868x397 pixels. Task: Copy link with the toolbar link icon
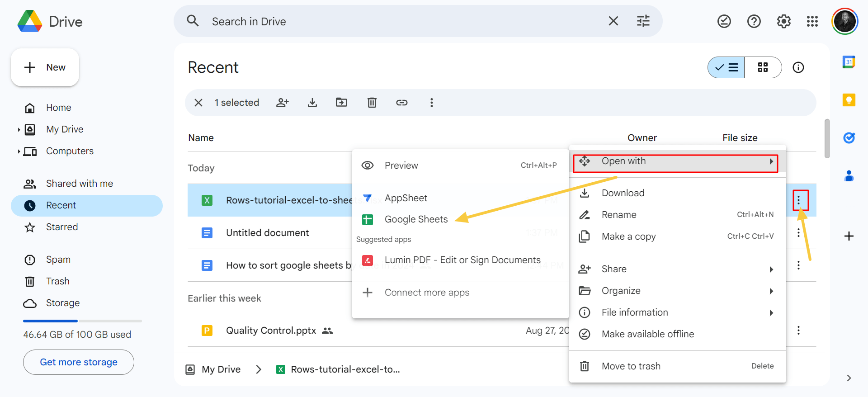(x=401, y=103)
